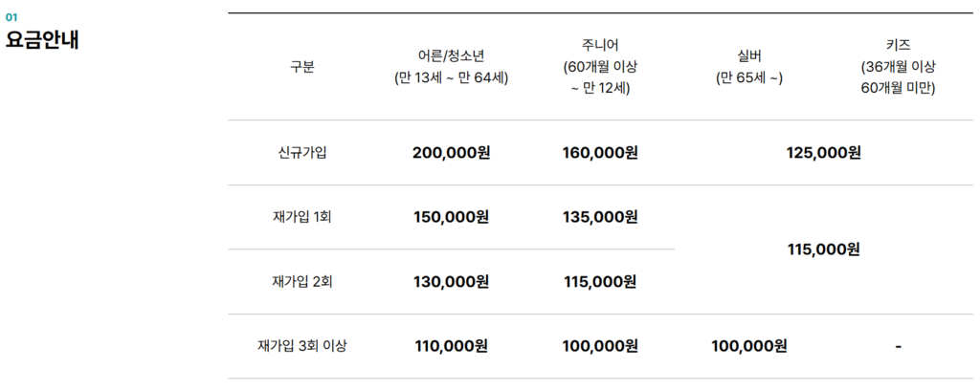Select the 재가입 3회 이상 row label

click(x=302, y=346)
